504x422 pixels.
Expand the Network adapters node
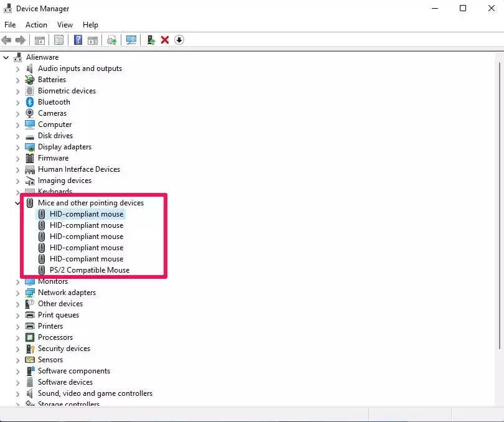[17, 293]
